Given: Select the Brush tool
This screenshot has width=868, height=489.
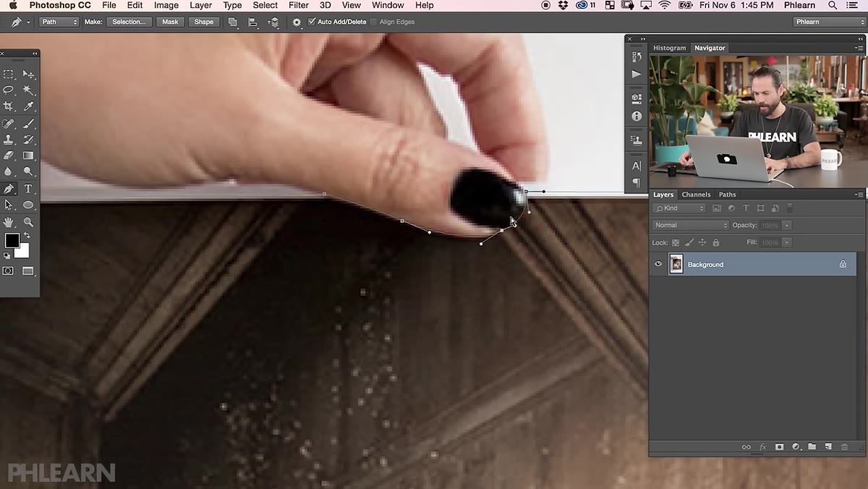Looking at the screenshot, I should (x=28, y=124).
